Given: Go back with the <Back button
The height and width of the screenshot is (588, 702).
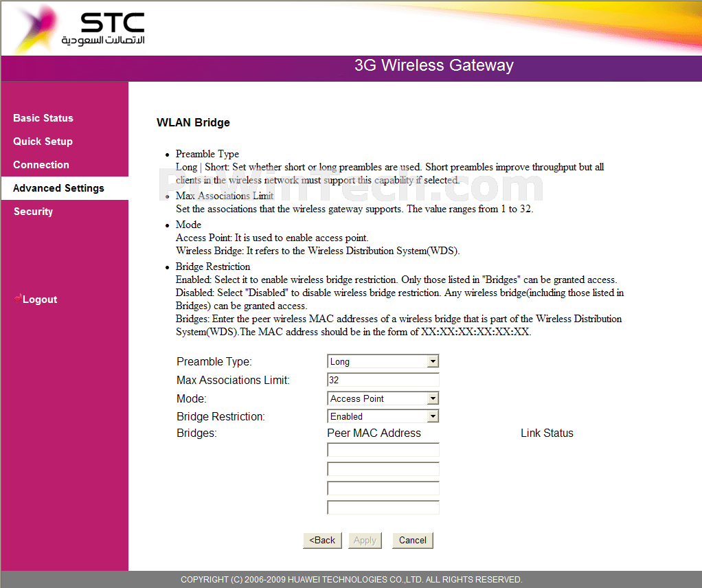Looking at the screenshot, I should 322,541.
